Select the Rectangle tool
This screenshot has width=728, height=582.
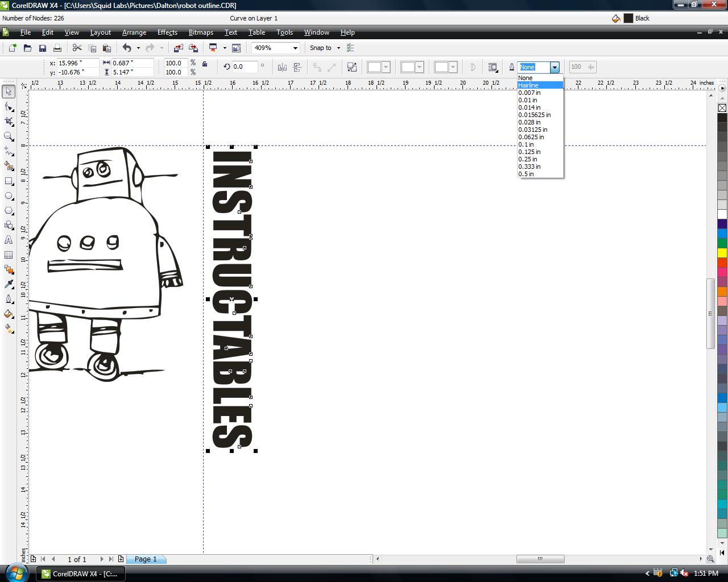(9, 181)
